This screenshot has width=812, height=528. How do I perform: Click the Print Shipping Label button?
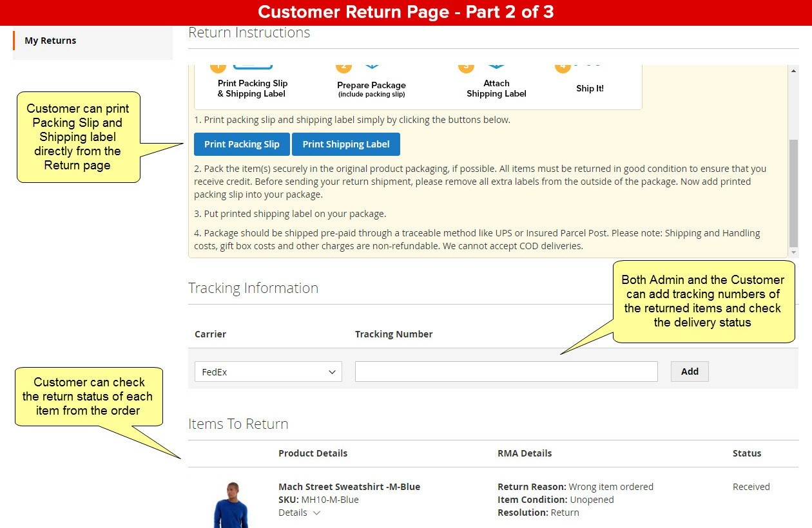pos(346,144)
